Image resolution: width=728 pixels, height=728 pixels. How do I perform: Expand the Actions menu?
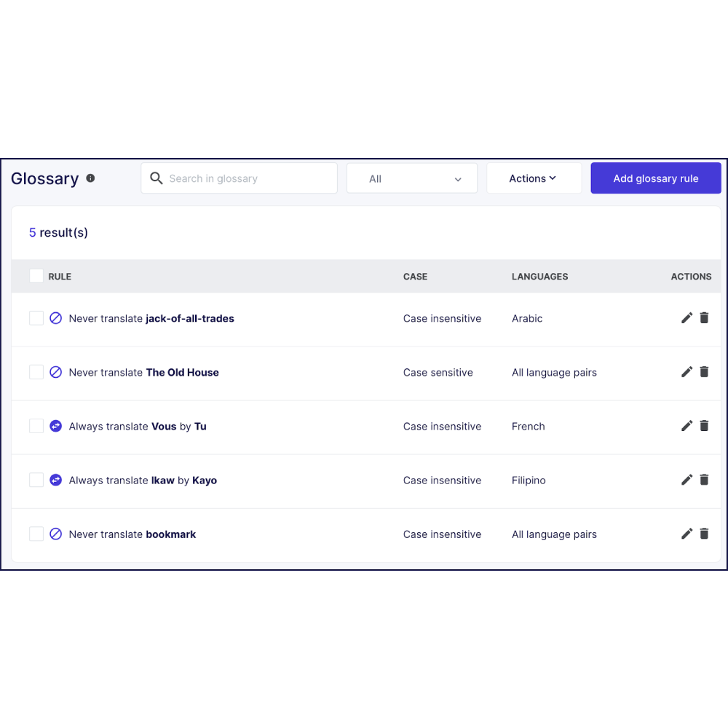coord(534,178)
